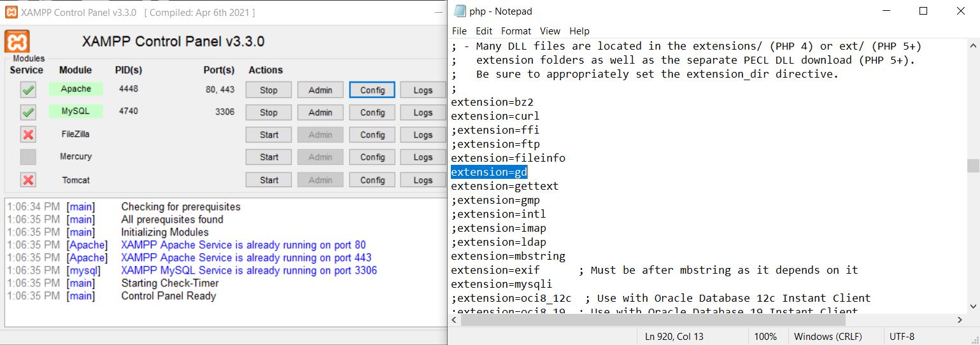Click log entry 'Control Panel Ready'
This screenshot has width=980, height=345.
pyautogui.click(x=169, y=296)
